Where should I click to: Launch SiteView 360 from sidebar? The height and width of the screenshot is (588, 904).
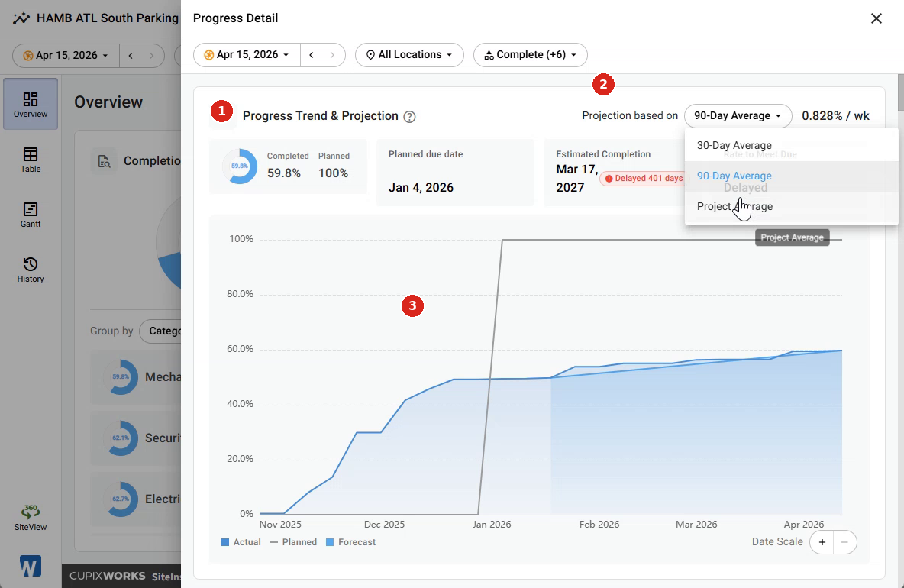(31, 517)
